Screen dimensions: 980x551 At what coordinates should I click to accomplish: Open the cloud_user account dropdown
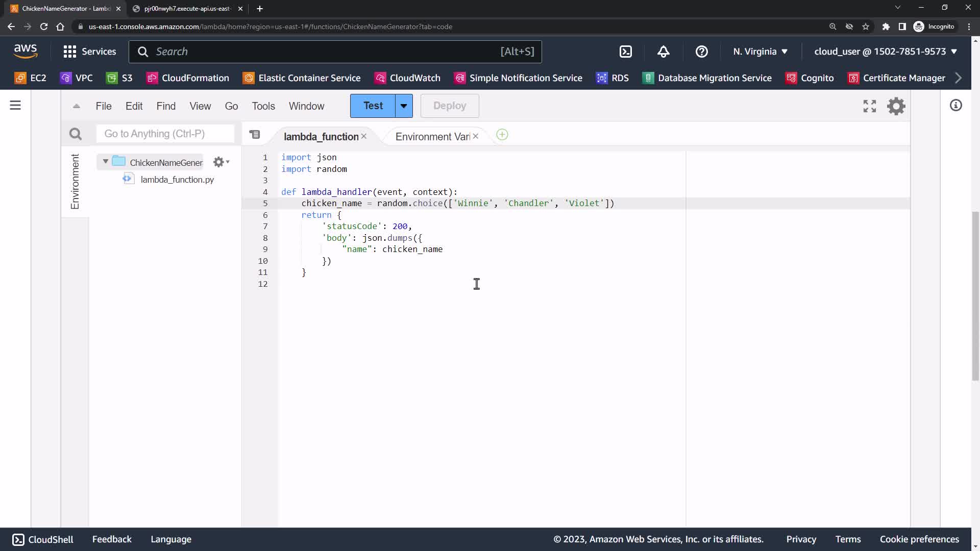pyautogui.click(x=885, y=52)
